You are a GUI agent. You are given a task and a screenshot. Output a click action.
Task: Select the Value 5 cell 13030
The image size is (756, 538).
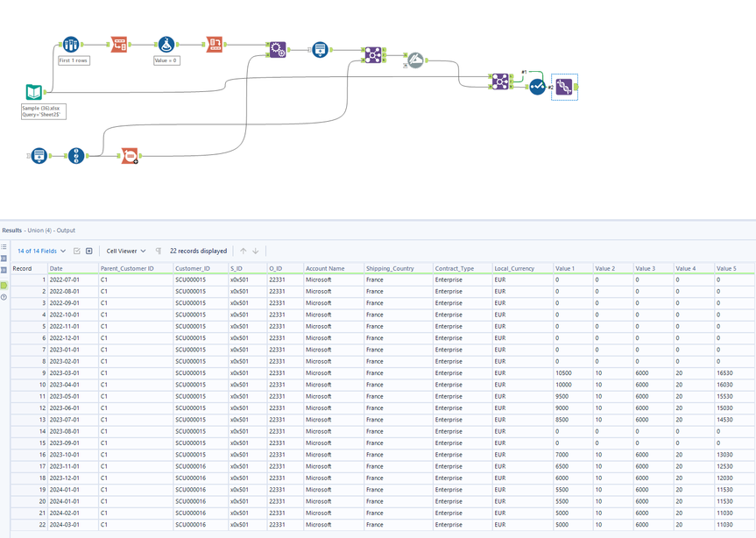(735, 455)
